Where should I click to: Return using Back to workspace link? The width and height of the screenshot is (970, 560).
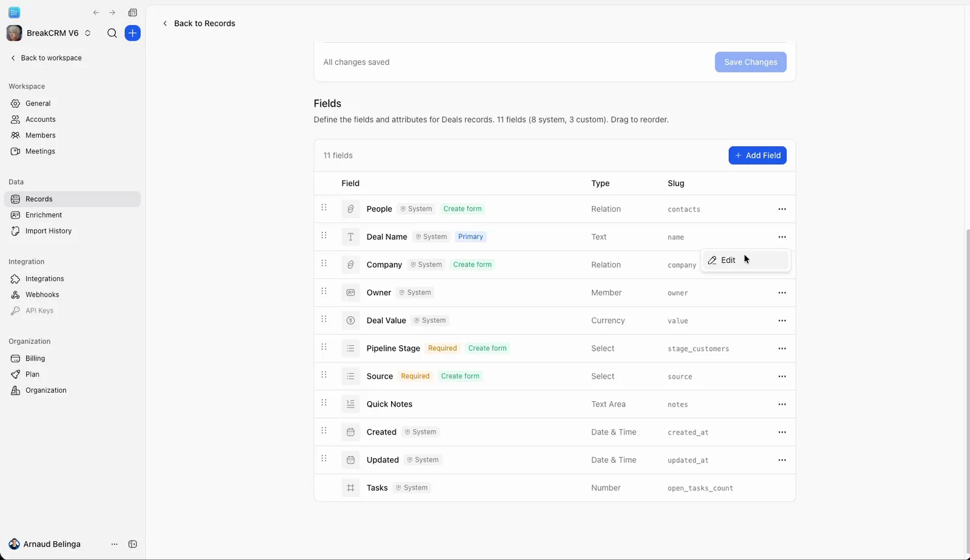tap(46, 58)
